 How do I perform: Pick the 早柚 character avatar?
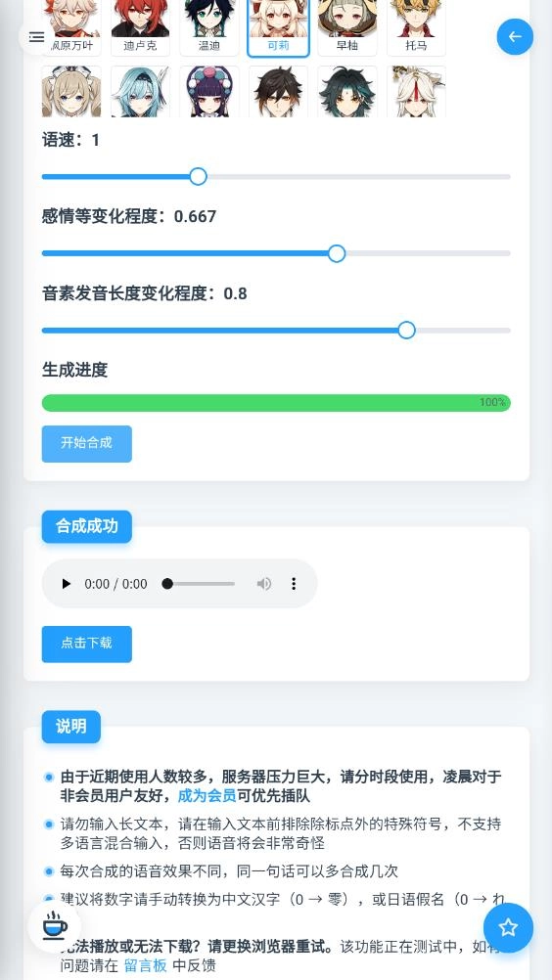[x=346, y=27]
